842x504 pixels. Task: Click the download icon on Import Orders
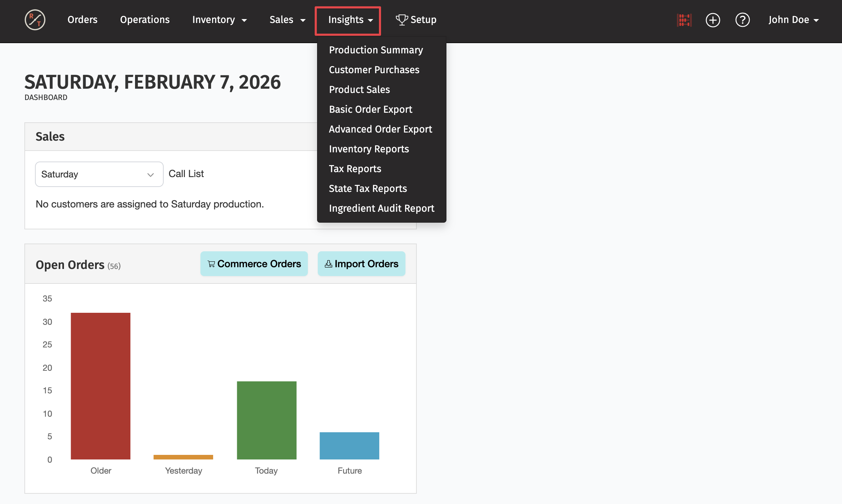click(328, 264)
